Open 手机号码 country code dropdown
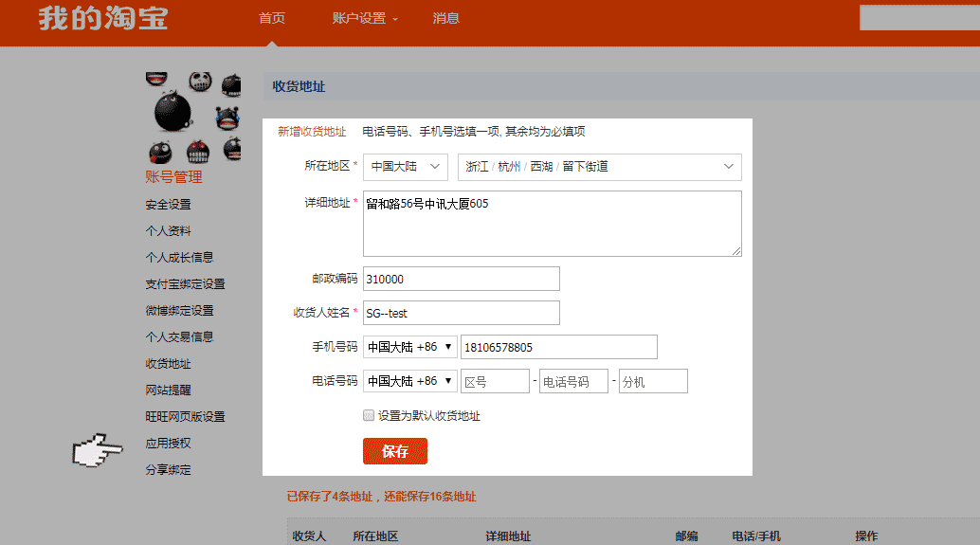The height and width of the screenshot is (545, 980). tap(410, 347)
